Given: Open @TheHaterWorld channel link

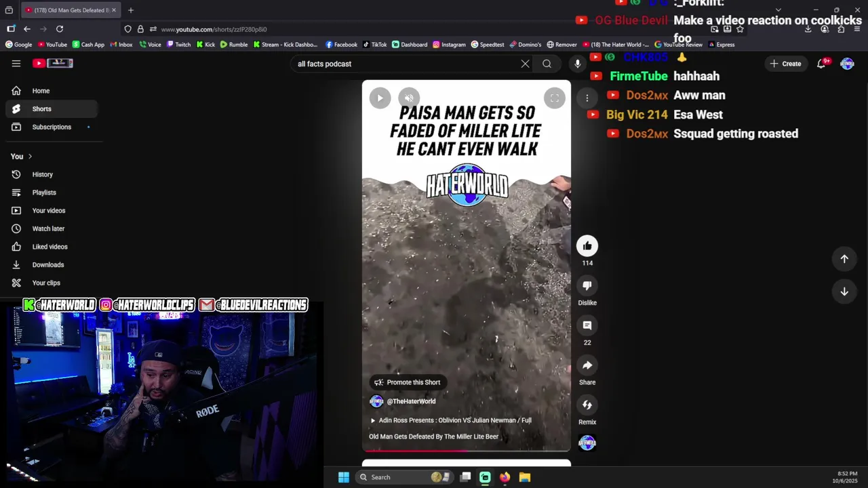Looking at the screenshot, I should point(411,401).
